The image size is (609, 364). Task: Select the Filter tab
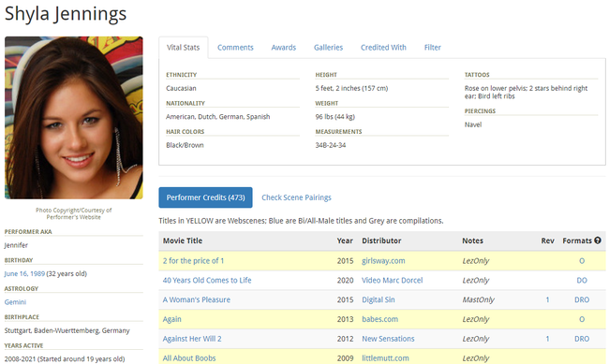pyautogui.click(x=432, y=48)
